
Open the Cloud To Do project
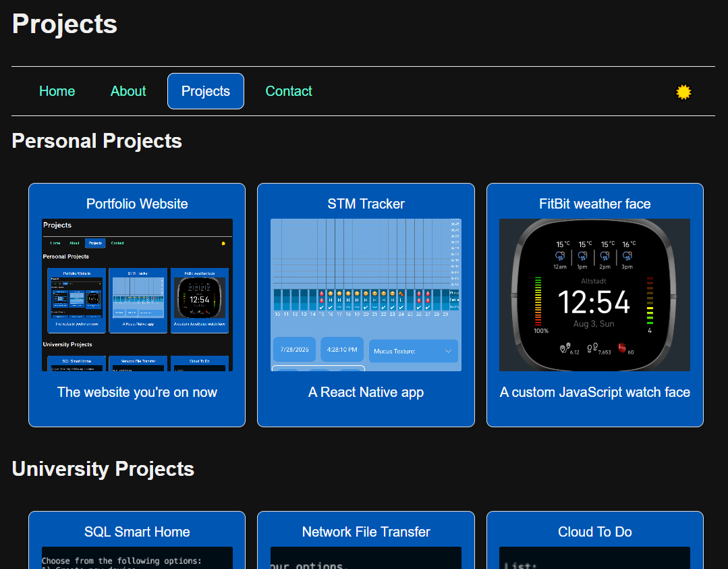point(594,532)
